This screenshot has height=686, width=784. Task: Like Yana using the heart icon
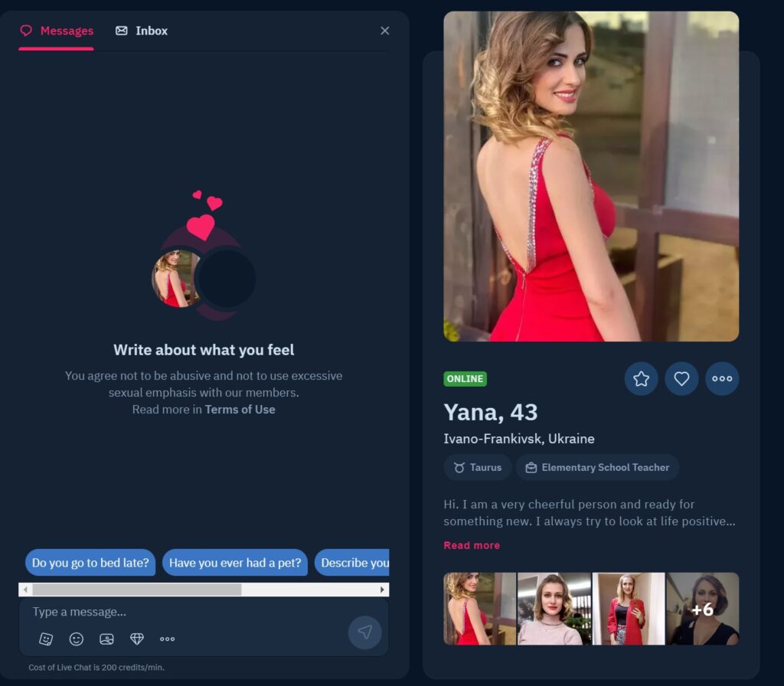point(681,378)
